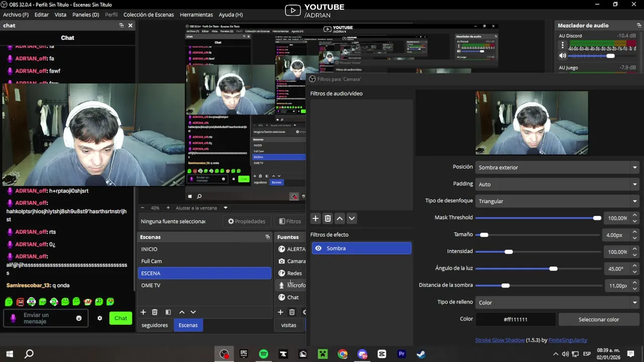This screenshot has width=644, height=362.
Task: Move filter up in audio/video filters toolbar
Action: (340, 218)
